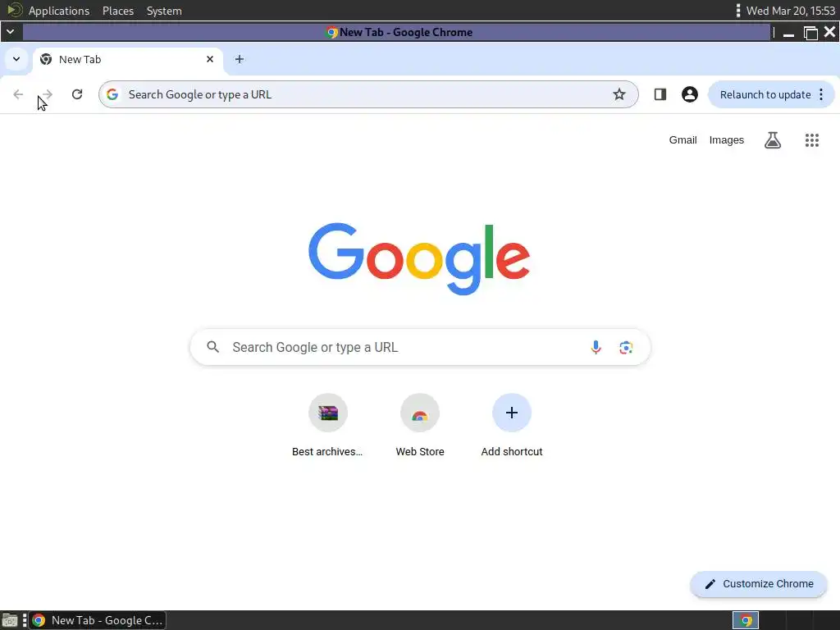The width and height of the screenshot is (840, 630).
Task: Open the Applications menu
Action: click(x=59, y=11)
